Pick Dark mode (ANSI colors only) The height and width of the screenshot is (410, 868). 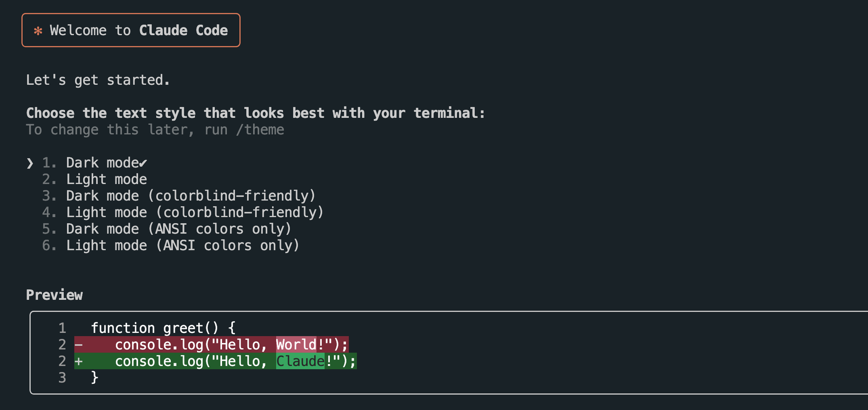[167, 229]
